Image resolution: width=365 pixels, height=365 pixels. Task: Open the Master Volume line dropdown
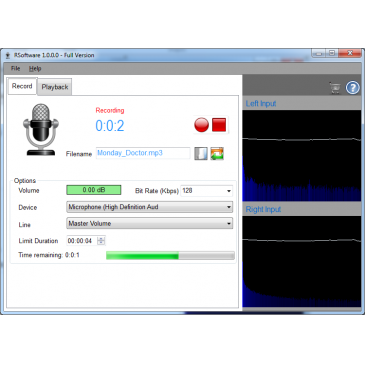click(149, 223)
